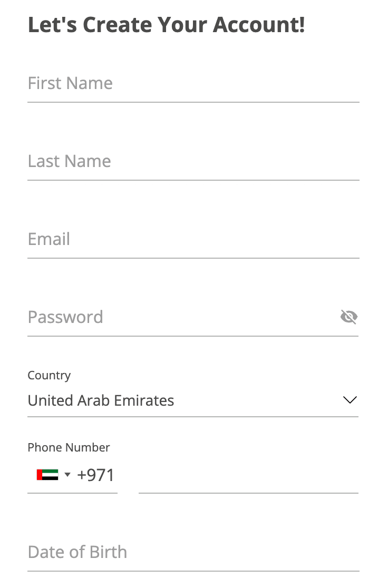Viewport: 388px width, 588px height.
Task: Open the Date of Birth field
Action: coord(193,552)
